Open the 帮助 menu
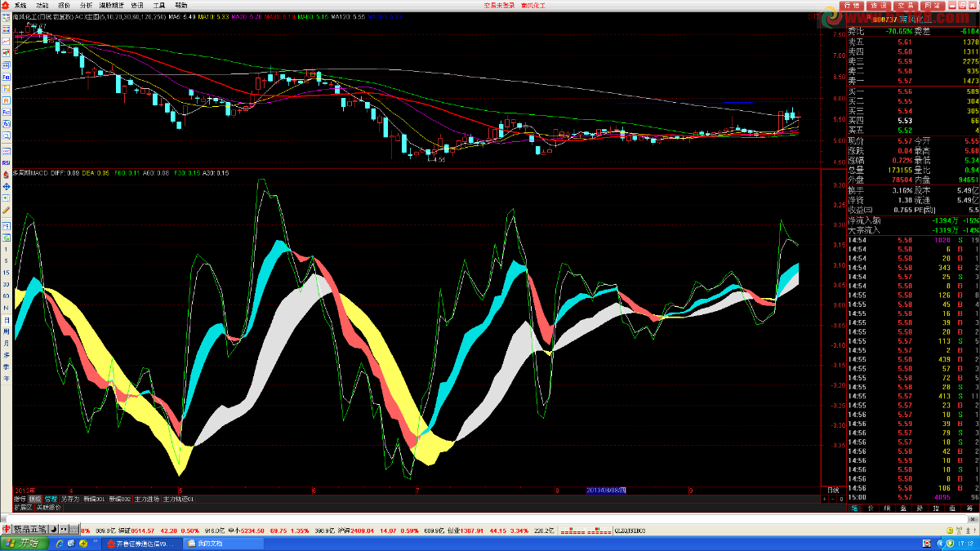The width and height of the screenshot is (980, 551). pos(180,5)
